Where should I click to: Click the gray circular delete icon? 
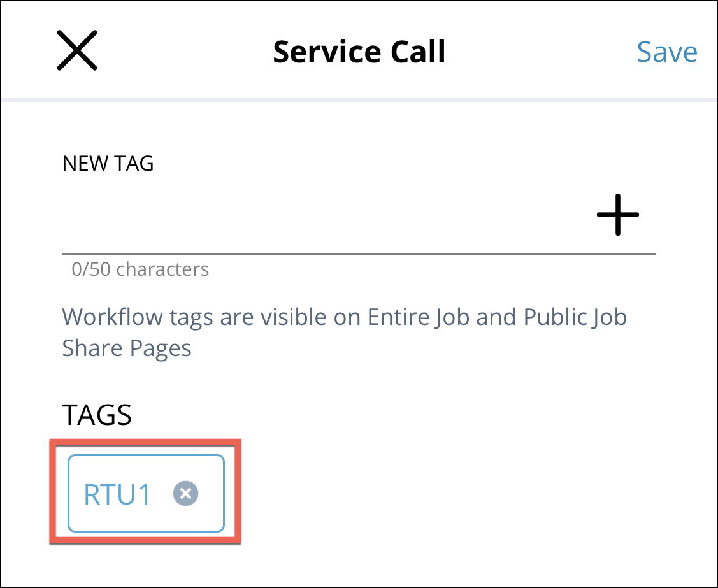[x=185, y=493]
